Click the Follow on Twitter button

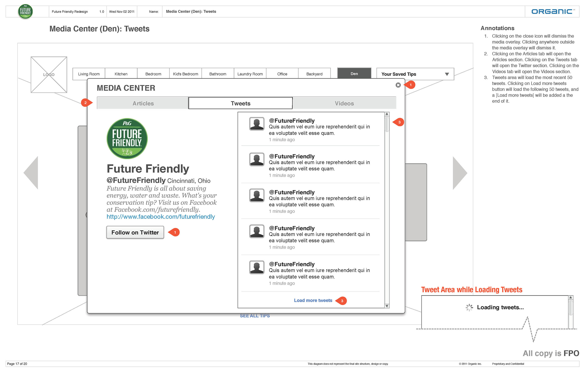[x=135, y=232]
